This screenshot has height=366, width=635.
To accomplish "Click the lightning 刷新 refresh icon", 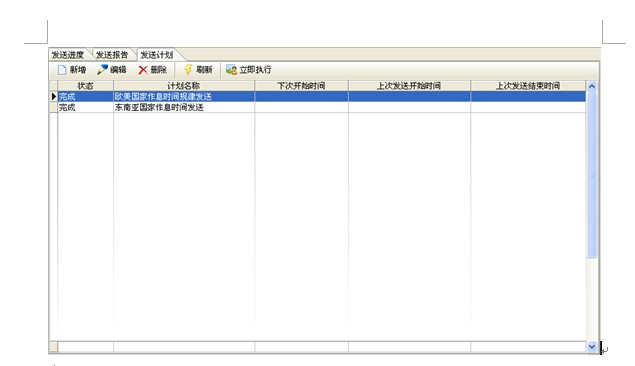I will click(x=188, y=69).
